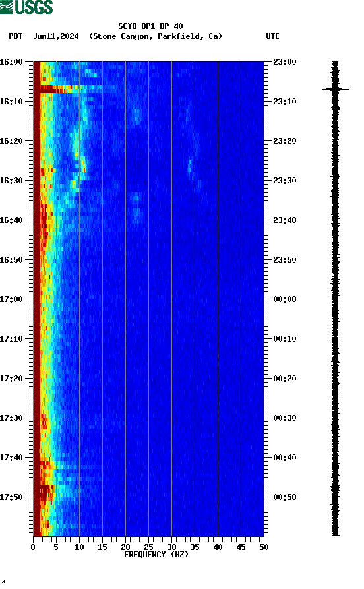Click the '00:00' UTC time label
Image resolution: width=364 pixels, height=589 pixels.
[285, 299]
